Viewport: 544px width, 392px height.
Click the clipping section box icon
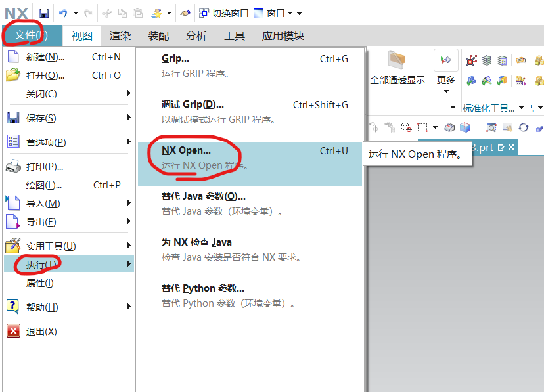pyautogui.click(x=449, y=127)
